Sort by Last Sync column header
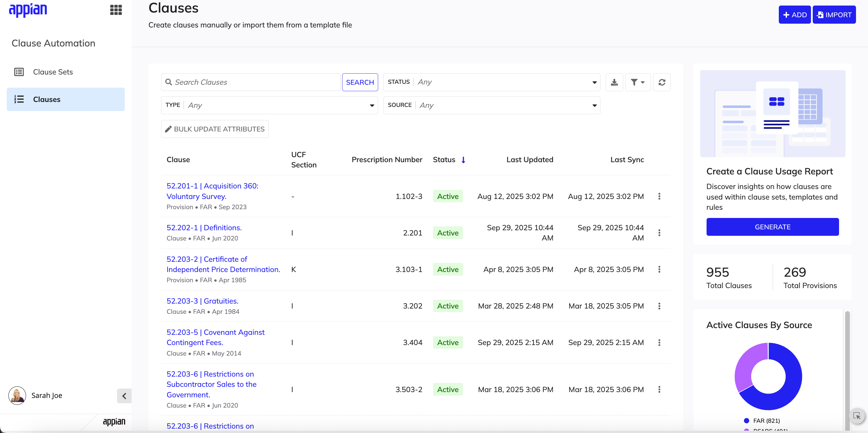868x433 pixels. tap(627, 160)
